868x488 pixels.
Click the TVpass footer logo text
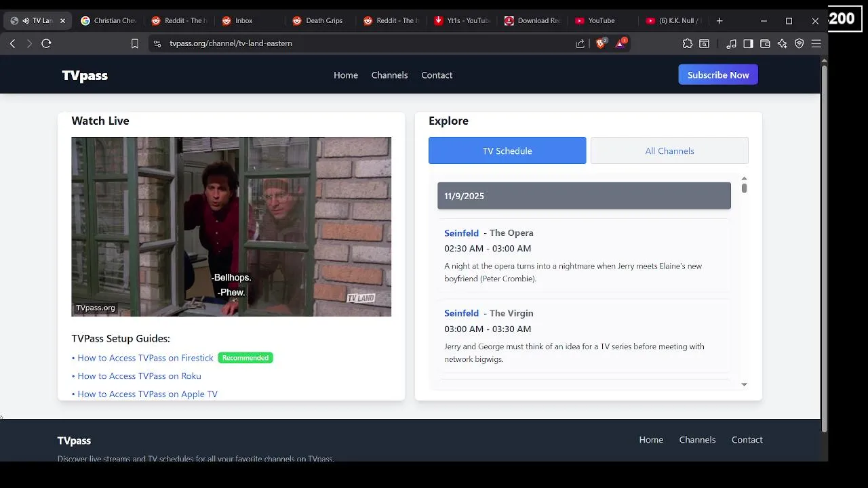pyautogui.click(x=74, y=441)
